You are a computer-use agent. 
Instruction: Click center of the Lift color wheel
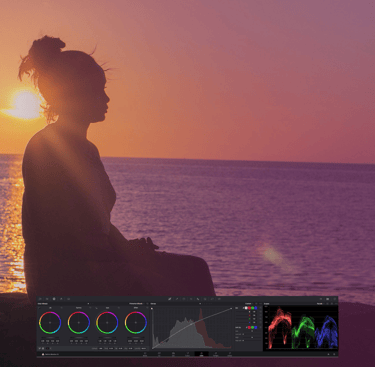pyautogui.click(x=50, y=323)
